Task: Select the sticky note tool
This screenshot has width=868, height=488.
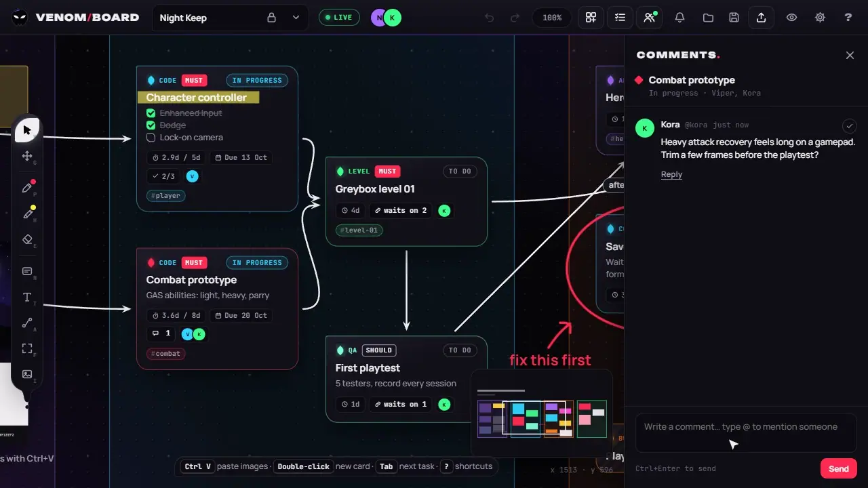Action: pos(27,272)
